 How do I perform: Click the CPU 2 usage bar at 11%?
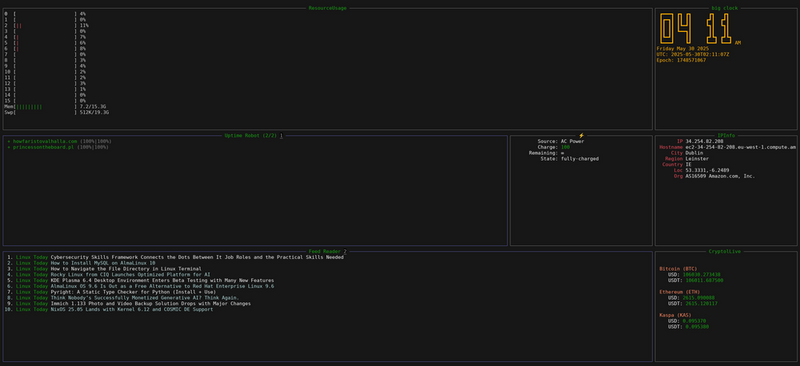(x=45, y=26)
